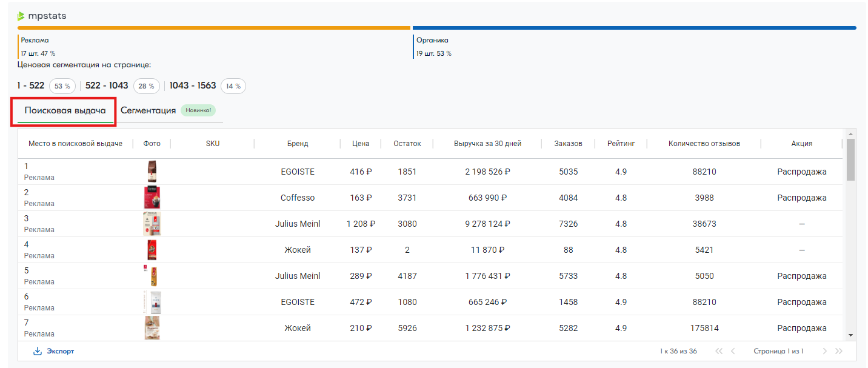Sort by Место в поисковой выдаче column
This screenshot has width=868, height=368.
tap(75, 144)
